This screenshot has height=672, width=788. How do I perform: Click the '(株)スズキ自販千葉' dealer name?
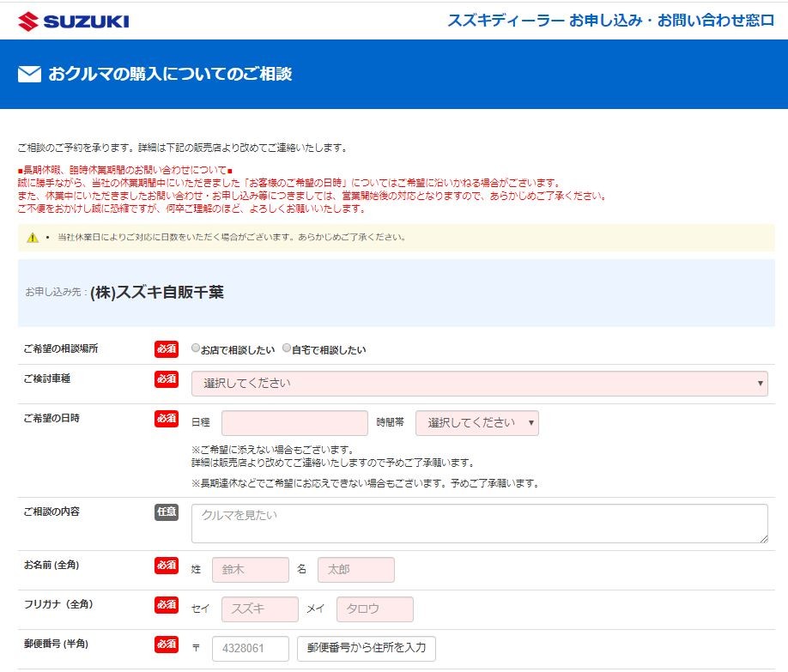click(157, 292)
